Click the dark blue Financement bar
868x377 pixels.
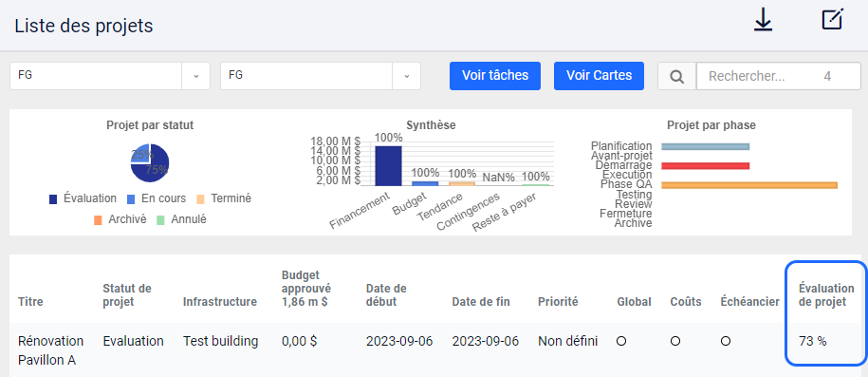[389, 166]
